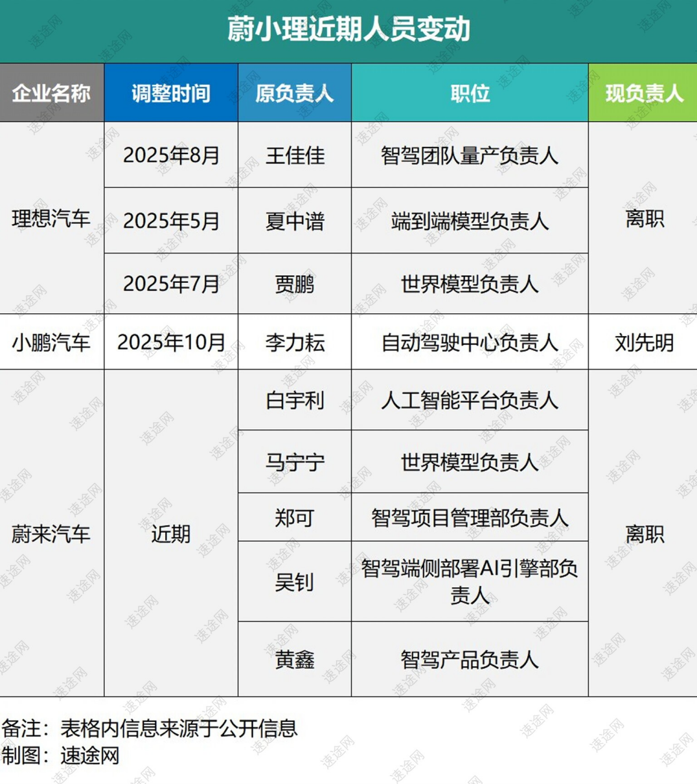
Task: Click the 2025年8月 date cell
Action: 171,155
